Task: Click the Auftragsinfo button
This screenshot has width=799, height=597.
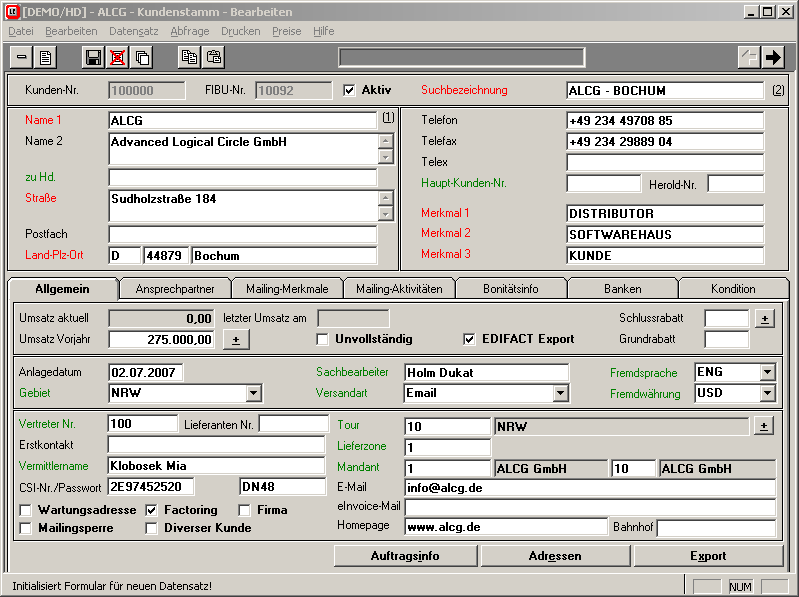Action: pyautogui.click(x=405, y=556)
